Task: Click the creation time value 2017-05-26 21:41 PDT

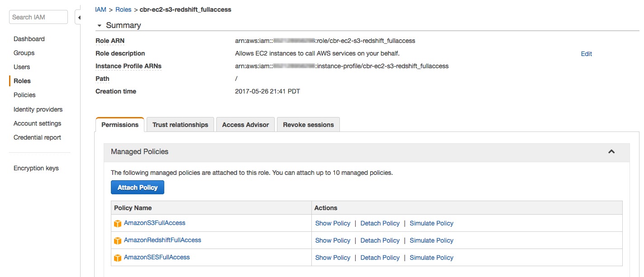Action: pyautogui.click(x=267, y=91)
